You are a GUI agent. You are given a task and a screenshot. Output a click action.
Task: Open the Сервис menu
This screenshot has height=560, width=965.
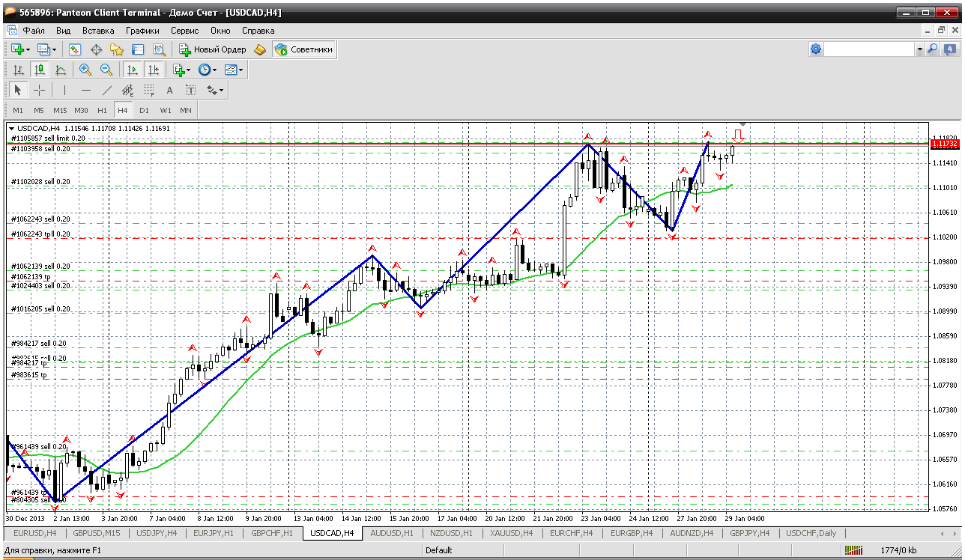click(x=184, y=31)
